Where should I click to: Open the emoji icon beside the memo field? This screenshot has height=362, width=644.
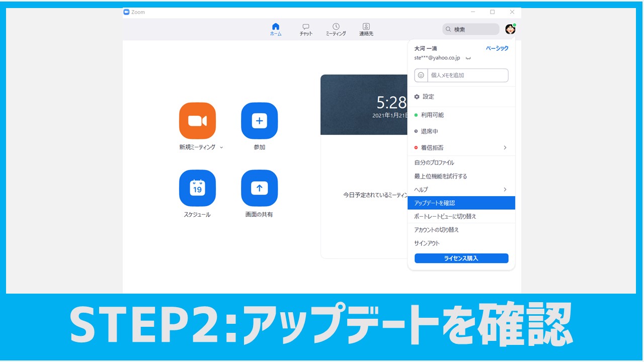click(x=421, y=75)
